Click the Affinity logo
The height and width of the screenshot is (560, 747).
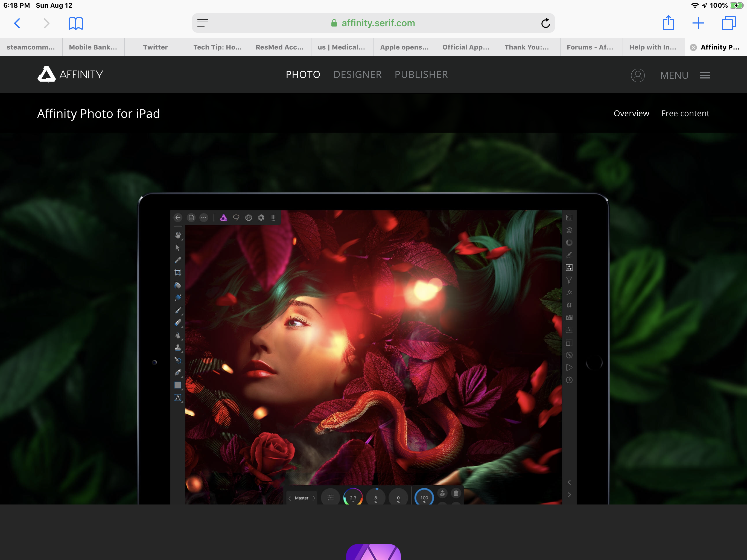pyautogui.click(x=70, y=74)
